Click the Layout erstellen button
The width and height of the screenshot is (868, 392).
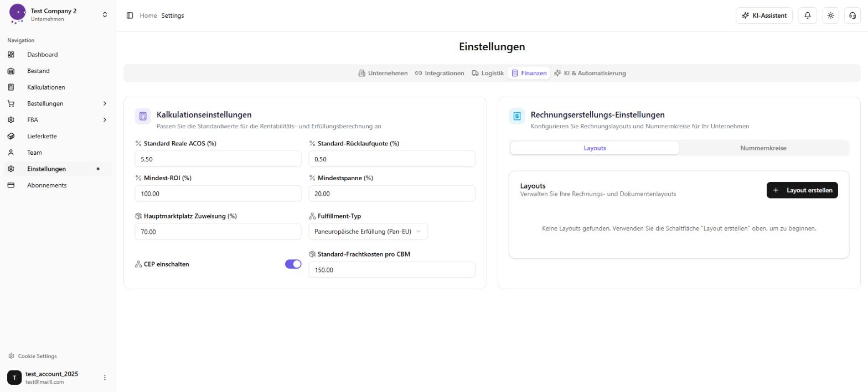click(x=802, y=190)
